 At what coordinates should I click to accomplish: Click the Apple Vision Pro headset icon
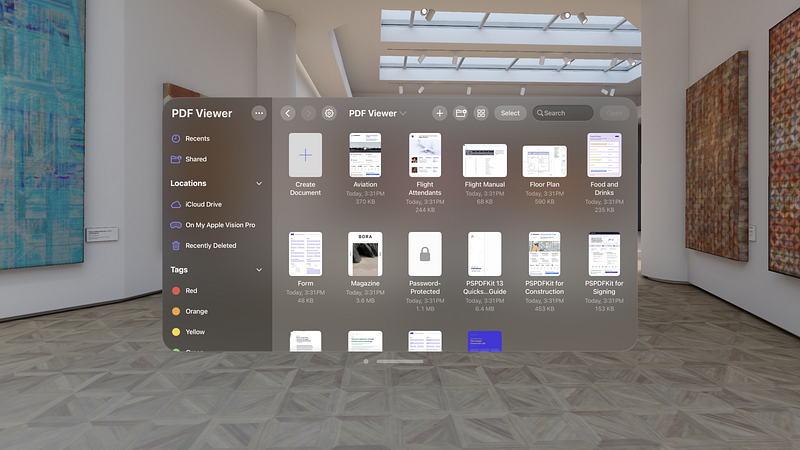(x=176, y=225)
